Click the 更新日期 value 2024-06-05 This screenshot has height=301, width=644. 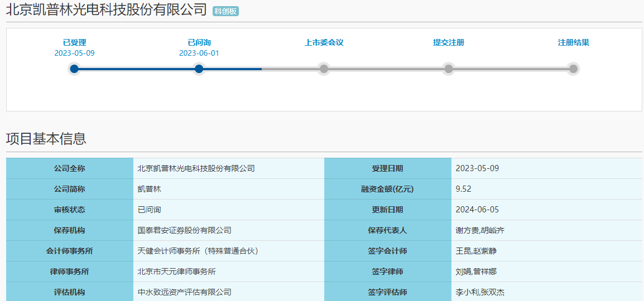[477, 210]
